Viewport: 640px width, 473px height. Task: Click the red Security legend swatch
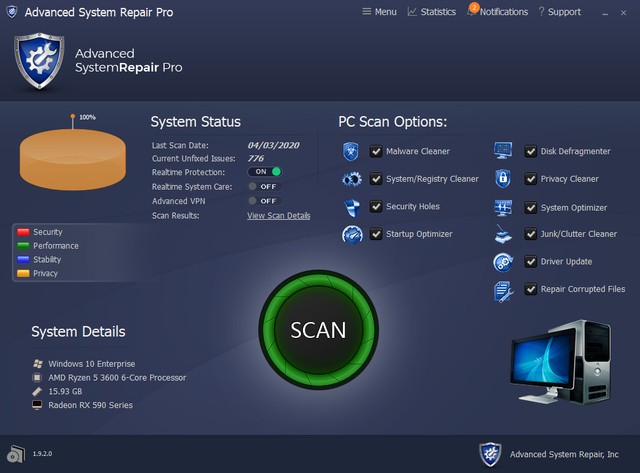(24, 232)
